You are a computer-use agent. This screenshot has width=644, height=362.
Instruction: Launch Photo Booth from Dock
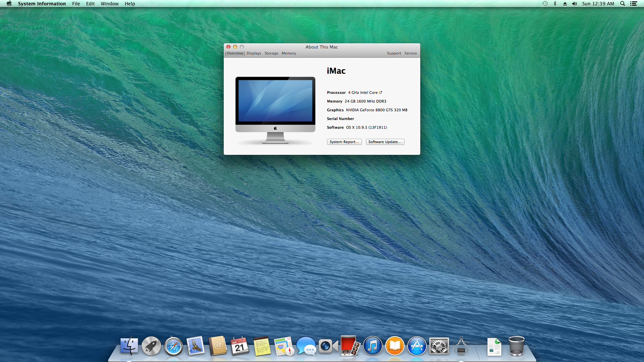pos(350,346)
